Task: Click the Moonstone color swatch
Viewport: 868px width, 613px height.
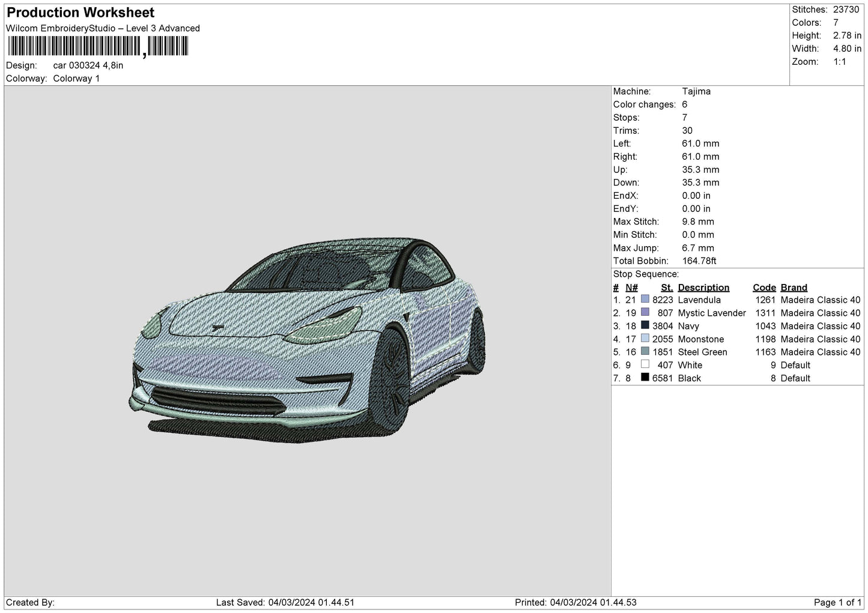Action: click(x=645, y=339)
